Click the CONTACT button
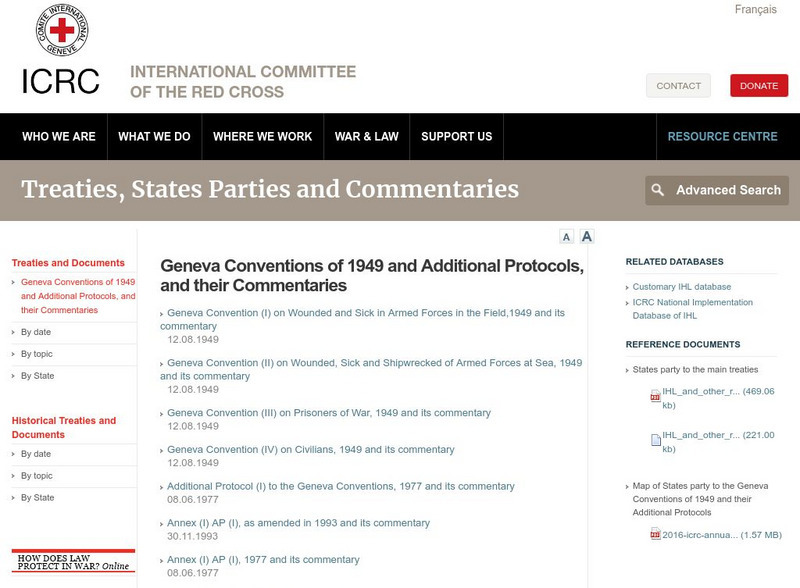800x588 pixels. coord(678,85)
